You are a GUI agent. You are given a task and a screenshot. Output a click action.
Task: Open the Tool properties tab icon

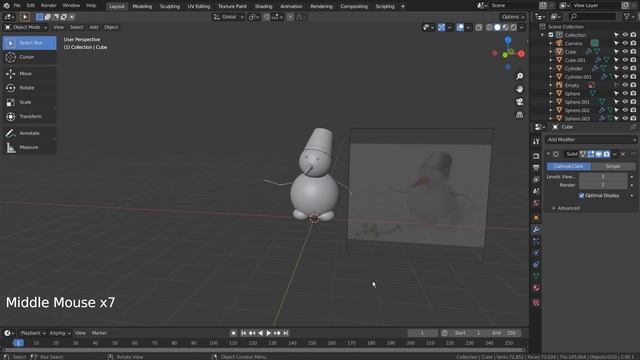click(536, 141)
